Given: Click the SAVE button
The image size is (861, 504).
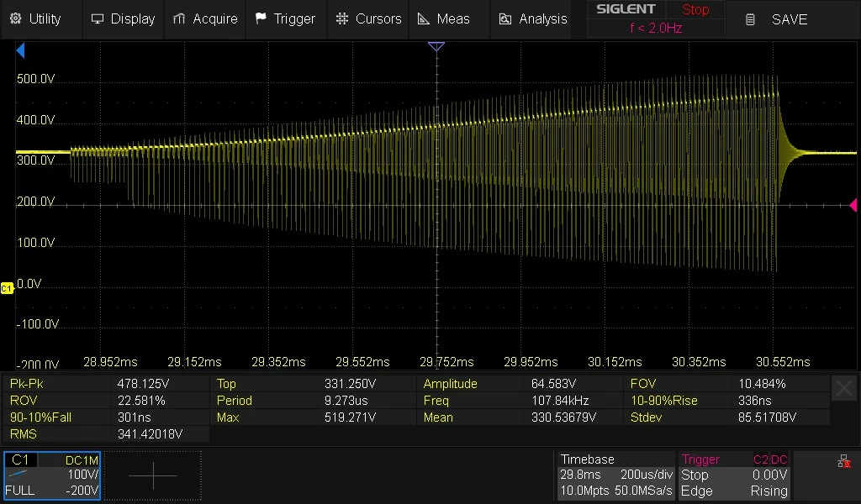Looking at the screenshot, I should [777, 20].
